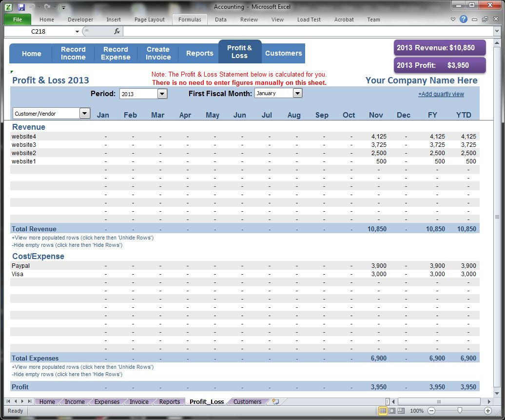Viewport: 505px width, 420px height.
Task: Click the blue Home navigation button
Action: pyautogui.click(x=31, y=54)
